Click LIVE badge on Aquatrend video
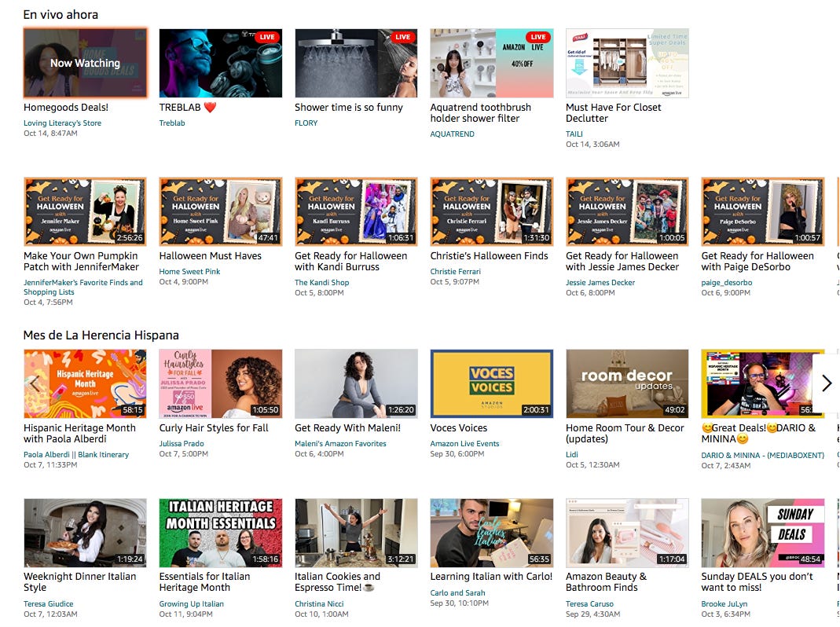 pyautogui.click(x=537, y=37)
